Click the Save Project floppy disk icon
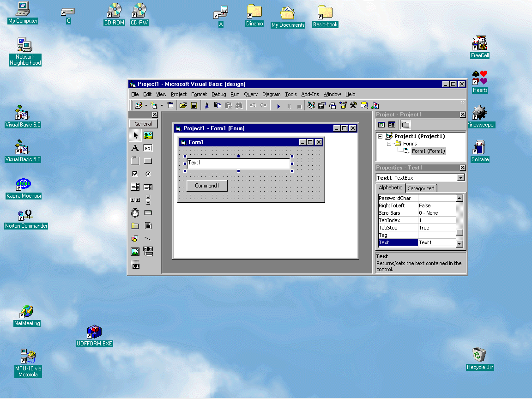The width and height of the screenshot is (532, 399). pyautogui.click(x=194, y=105)
